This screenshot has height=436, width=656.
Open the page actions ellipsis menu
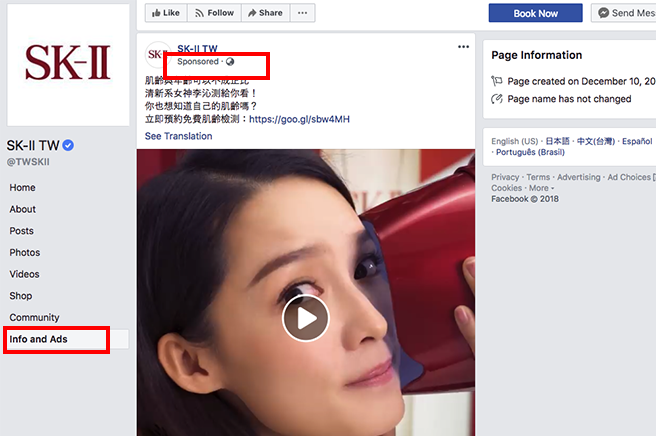coord(302,13)
